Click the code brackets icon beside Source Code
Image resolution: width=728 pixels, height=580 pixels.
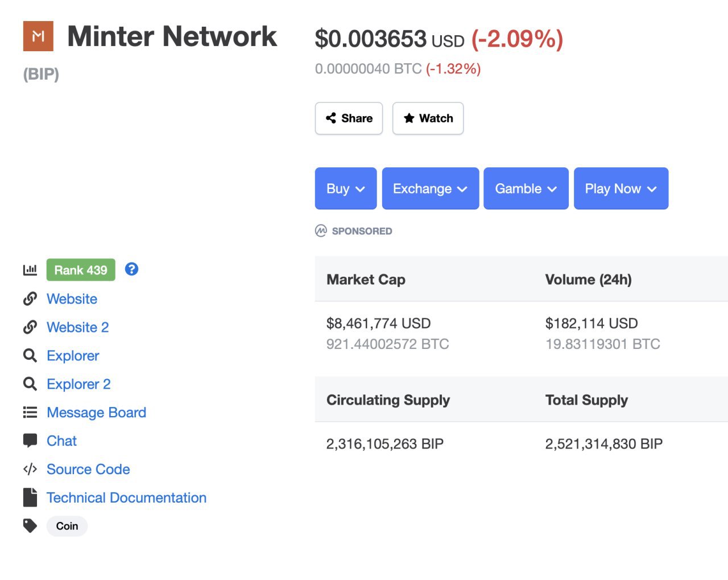(x=30, y=469)
